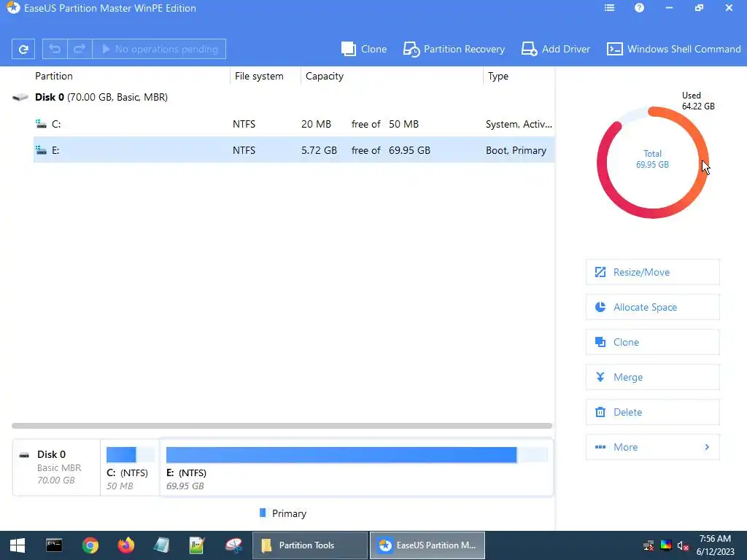Click the Capacity column header
747x560 pixels.
[x=325, y=76]
